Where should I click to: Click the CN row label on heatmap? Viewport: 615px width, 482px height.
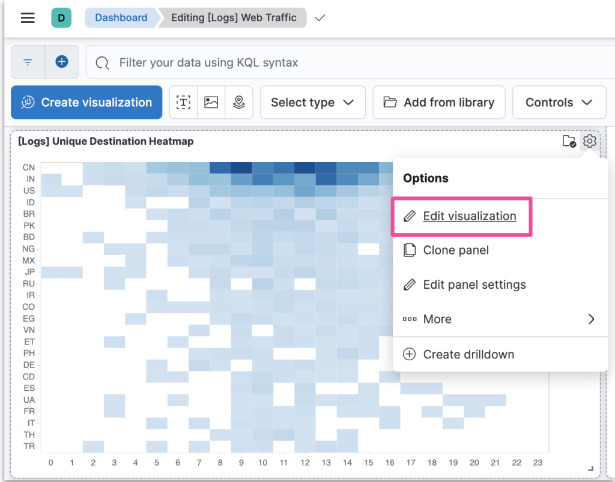point(29,167)
